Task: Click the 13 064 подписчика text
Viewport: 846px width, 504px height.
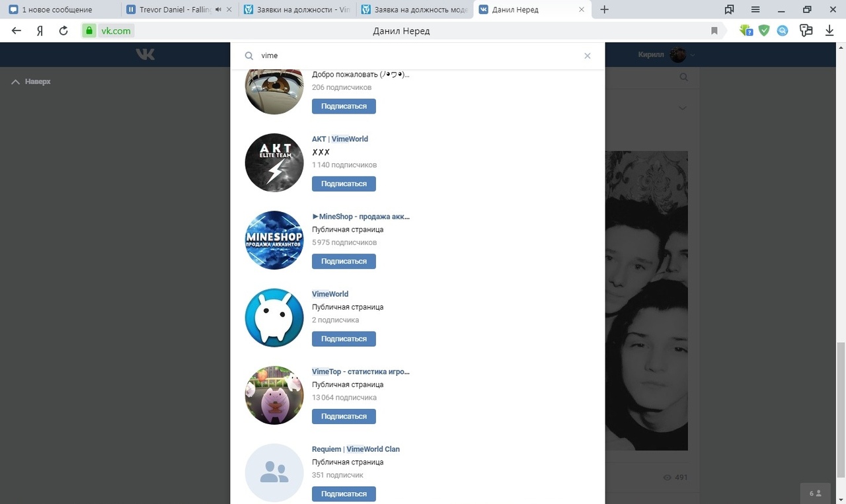Action: point(344,398)
